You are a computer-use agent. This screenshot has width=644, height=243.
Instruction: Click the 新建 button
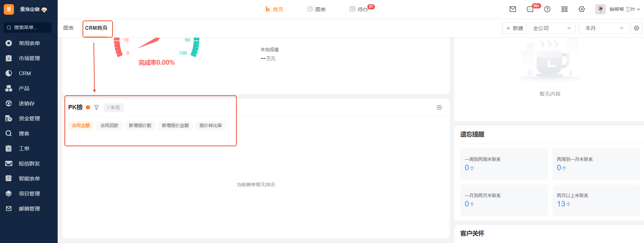(514, 28)
